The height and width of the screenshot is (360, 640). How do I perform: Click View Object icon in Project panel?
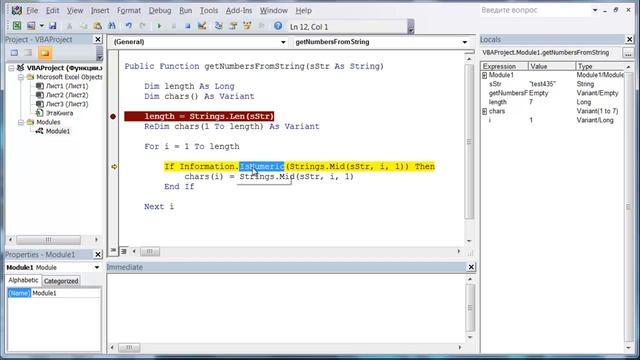tap(28, 53)
